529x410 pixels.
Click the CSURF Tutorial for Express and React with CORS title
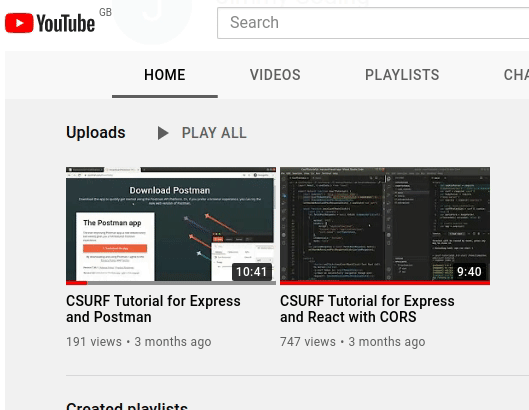pyautogui.click(x=367, y=309)
